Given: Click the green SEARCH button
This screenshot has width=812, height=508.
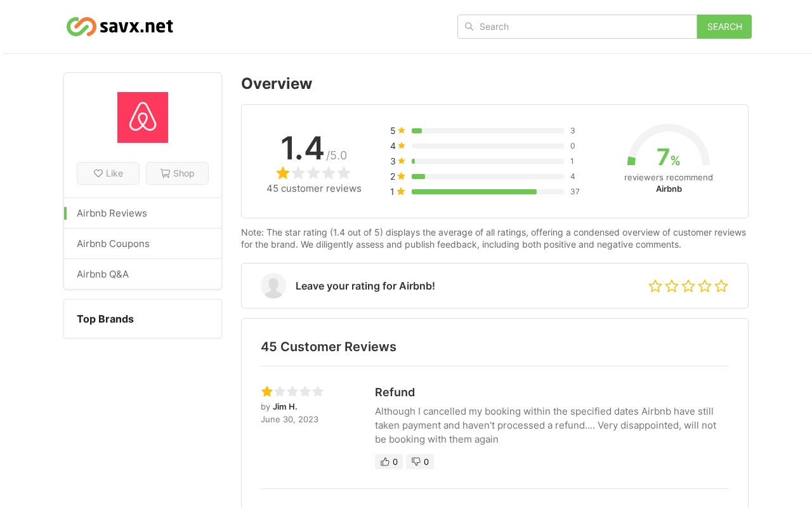Looking at the screenshot, I should coord(724,27).
